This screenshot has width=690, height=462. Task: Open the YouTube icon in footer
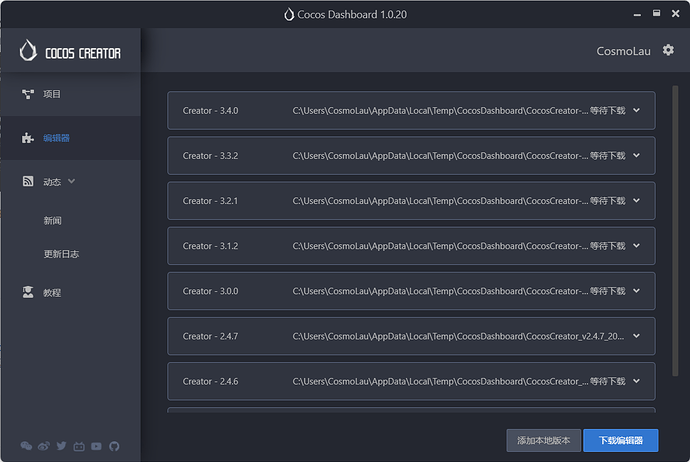tap(96, 446)
